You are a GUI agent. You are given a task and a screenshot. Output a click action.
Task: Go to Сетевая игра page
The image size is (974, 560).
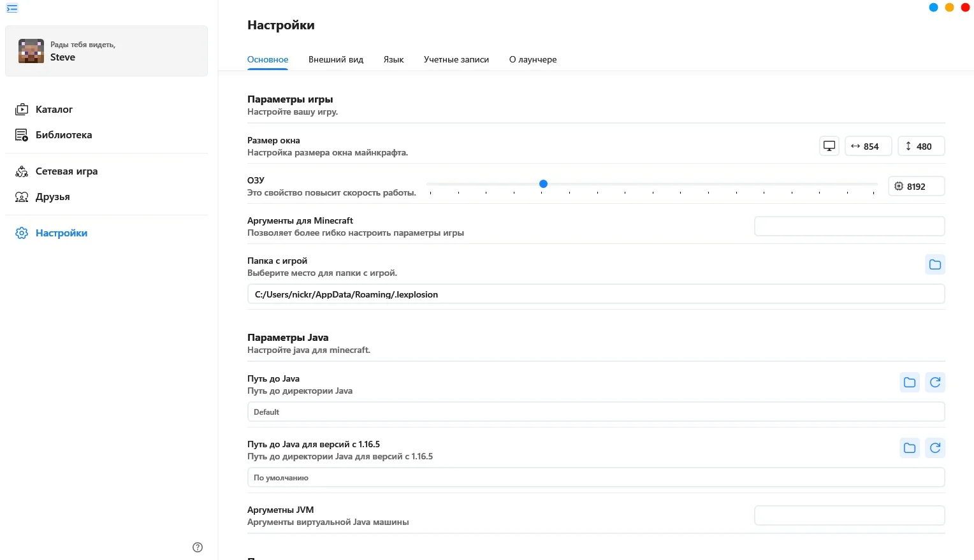(66, 171)
